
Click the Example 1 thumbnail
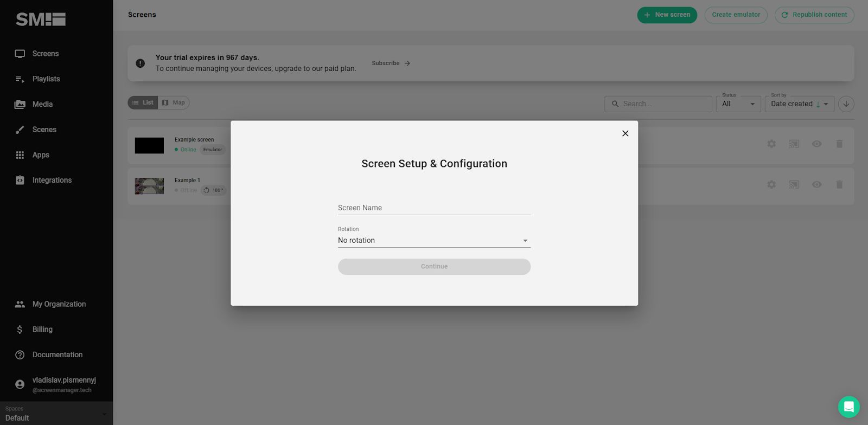(x=149, y=186)
